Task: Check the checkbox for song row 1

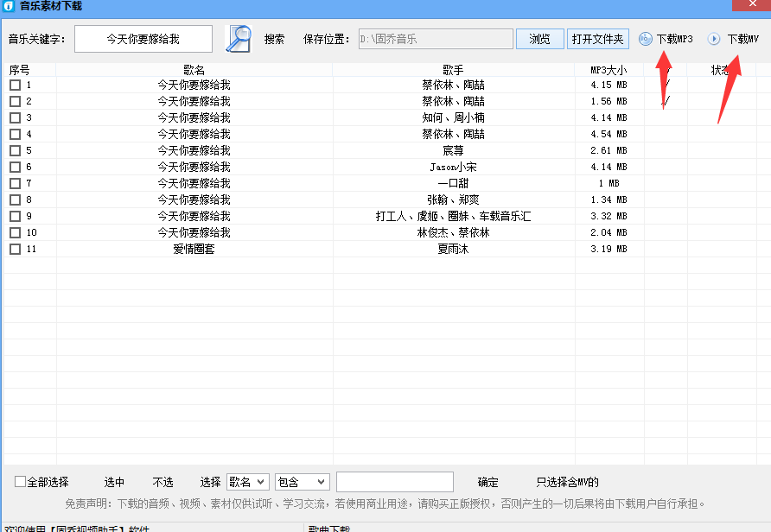Action: 13,85
